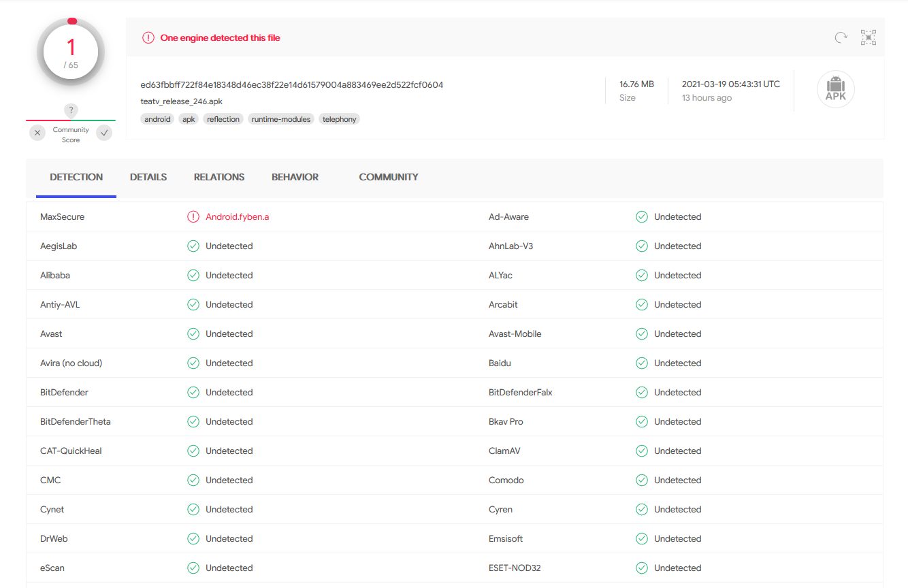Click the 'android' tag

[x=158, y=119]
